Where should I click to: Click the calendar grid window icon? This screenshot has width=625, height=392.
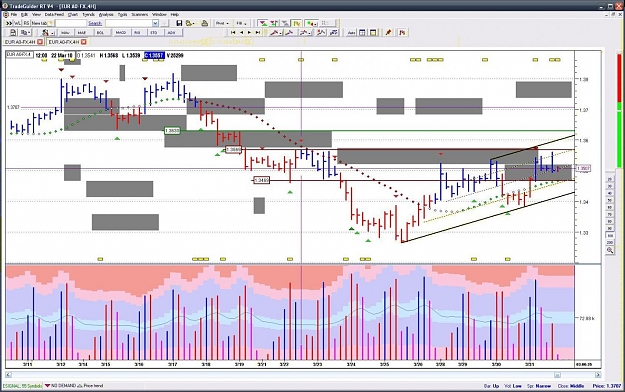[362, 33]
